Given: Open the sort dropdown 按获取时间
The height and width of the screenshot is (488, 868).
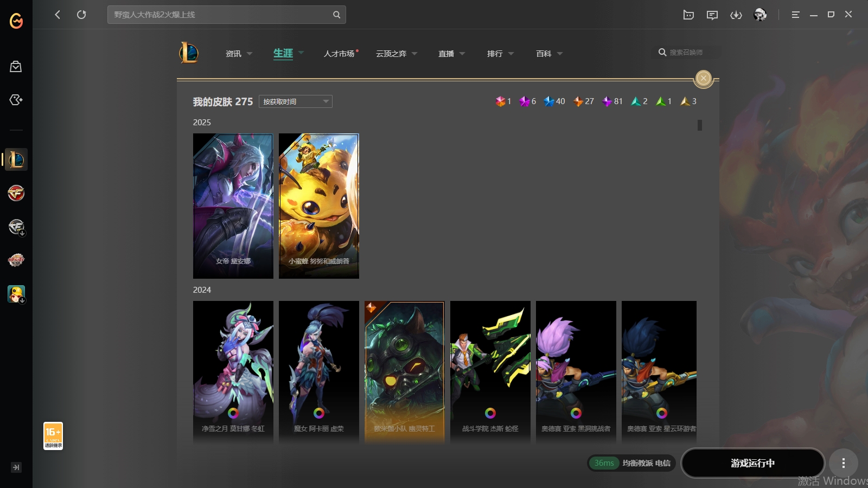Looking at the screenshot, I should click(296, 101).
